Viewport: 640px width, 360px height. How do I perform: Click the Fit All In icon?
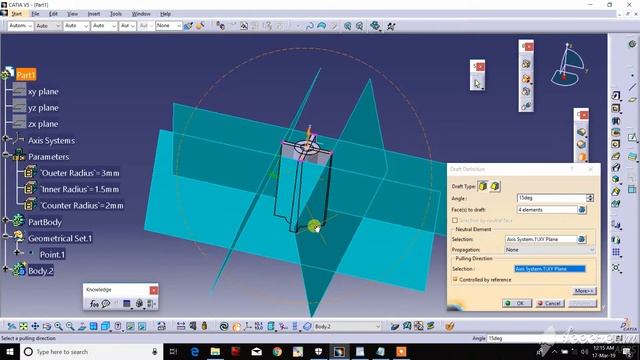24,326
